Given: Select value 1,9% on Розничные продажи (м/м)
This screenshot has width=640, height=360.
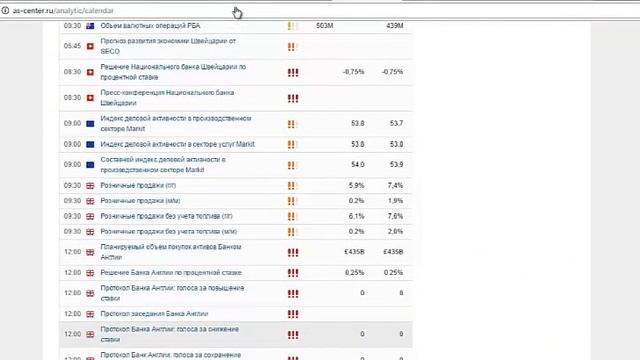Looking at the screenshot, I should click(395, 201).
